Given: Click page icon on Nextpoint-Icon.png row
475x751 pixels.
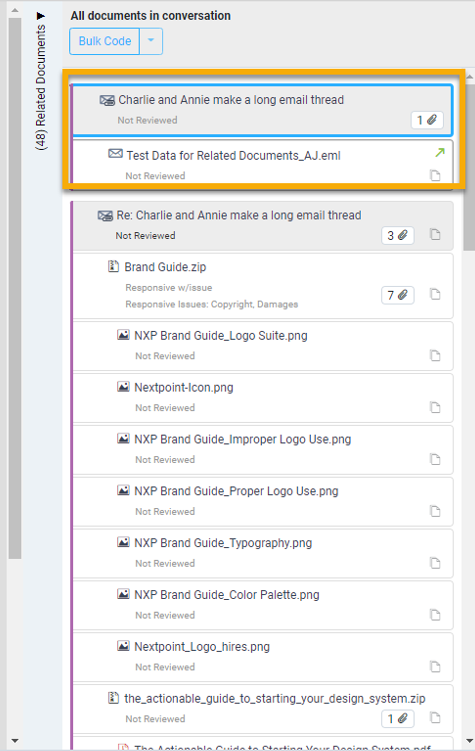Looking at the screenshot, I should click(x=435, y=408).
